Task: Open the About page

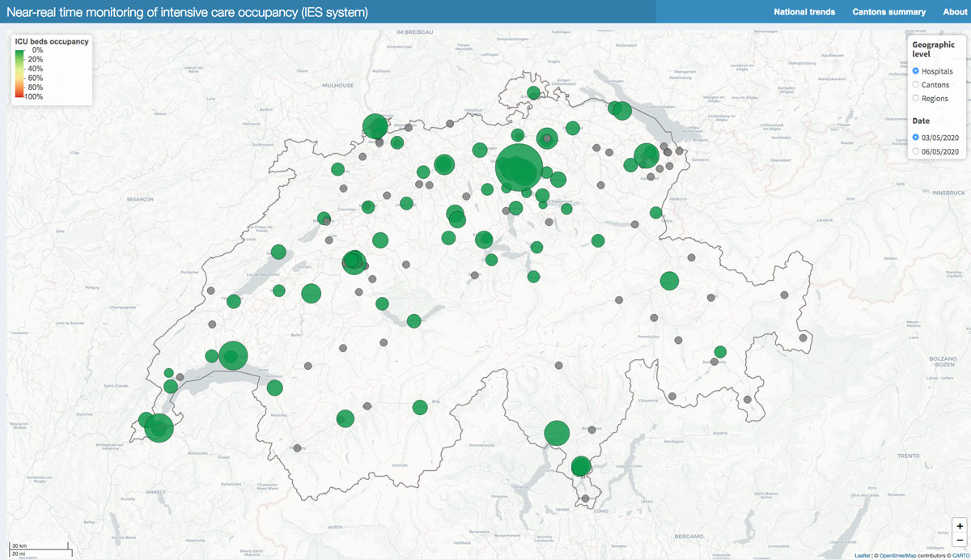Action: tap(954, 12)
